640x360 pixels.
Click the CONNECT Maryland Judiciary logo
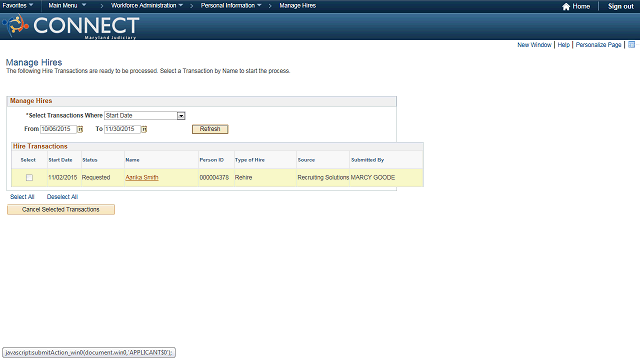pyautogui.click(x=71, y=27)
